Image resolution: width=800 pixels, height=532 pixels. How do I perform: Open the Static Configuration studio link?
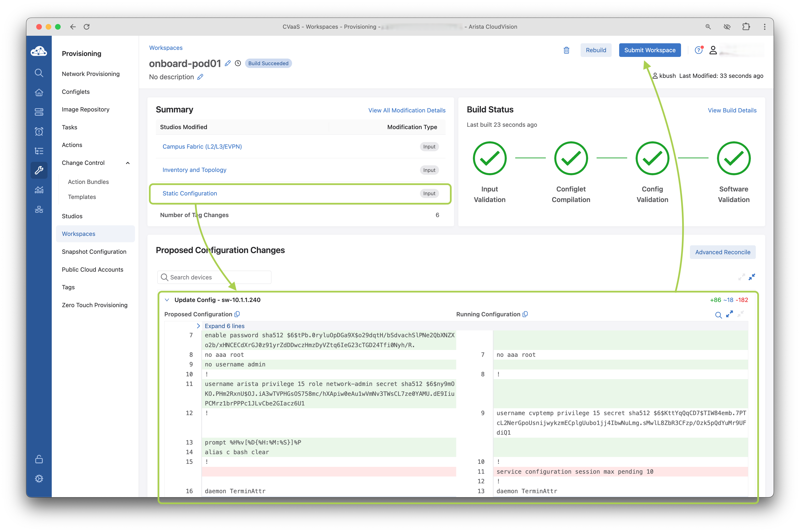pos(190,193)
